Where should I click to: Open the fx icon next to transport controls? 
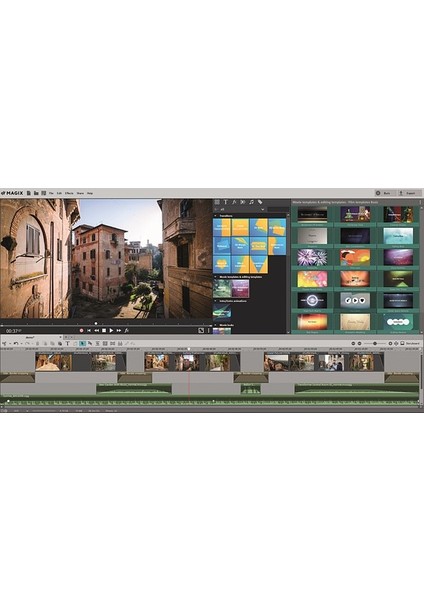(x=126, y=330)
